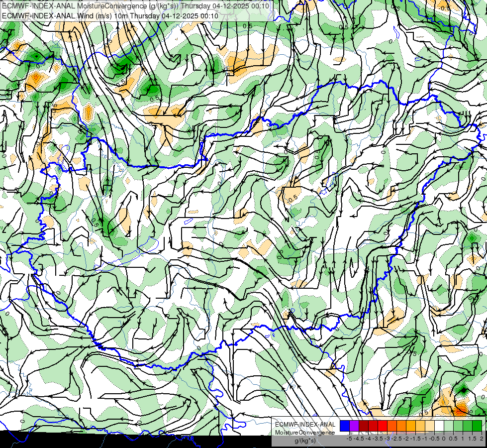Click the '-4' tick label in the legend
Viewport: 487px width, 448px height.
click(368, 439)
